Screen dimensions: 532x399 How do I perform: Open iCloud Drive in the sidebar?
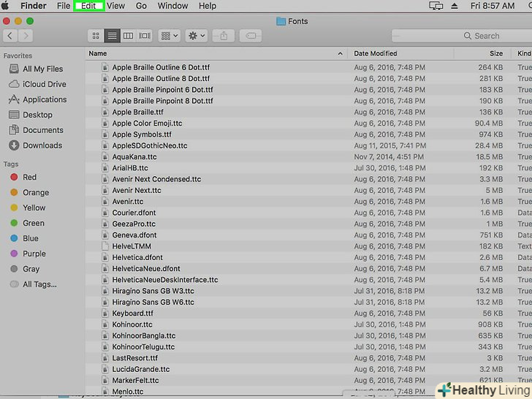coord(44,84)
